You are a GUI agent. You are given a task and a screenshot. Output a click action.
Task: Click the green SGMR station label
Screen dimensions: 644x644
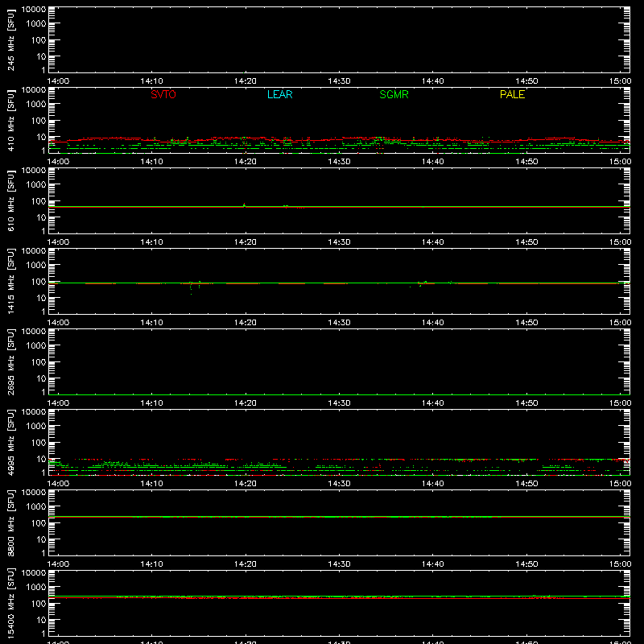pos(394,94)
